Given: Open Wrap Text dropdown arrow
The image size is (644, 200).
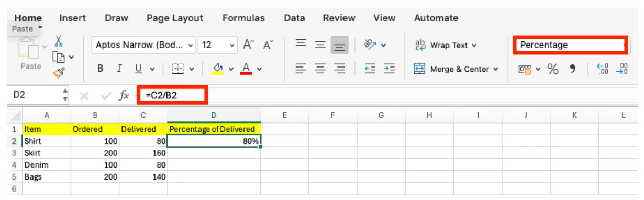Looking at the screenshot, I should click(x=474, y=46).
